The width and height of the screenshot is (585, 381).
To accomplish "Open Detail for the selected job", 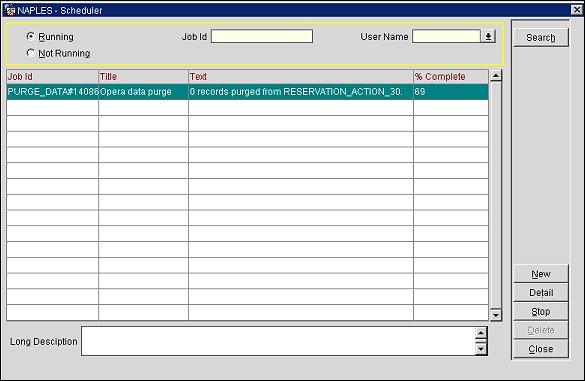I will tap(541, 293).
